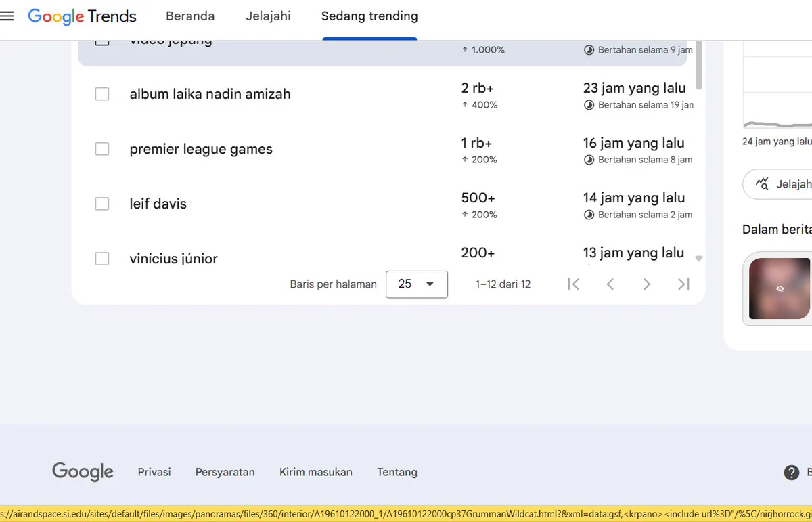This screenshot has width=812, height=522.
Task: Go to first page of results
Action: 573,284
